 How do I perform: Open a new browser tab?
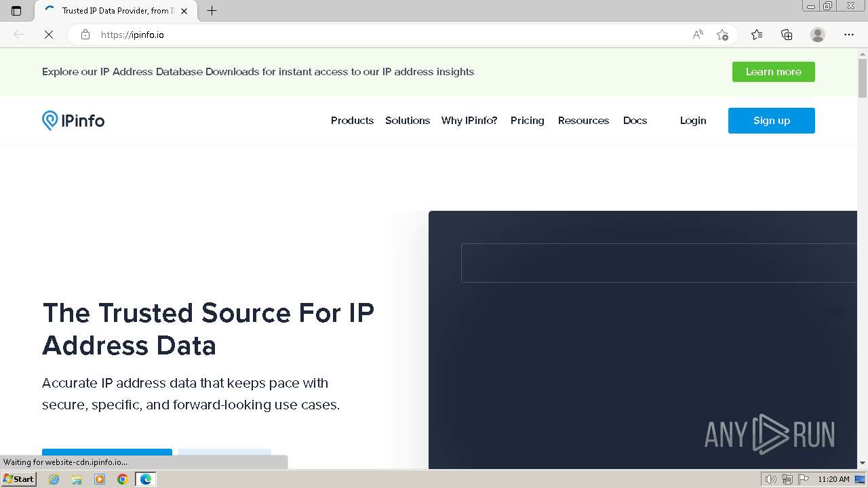[x=212, y=11]
